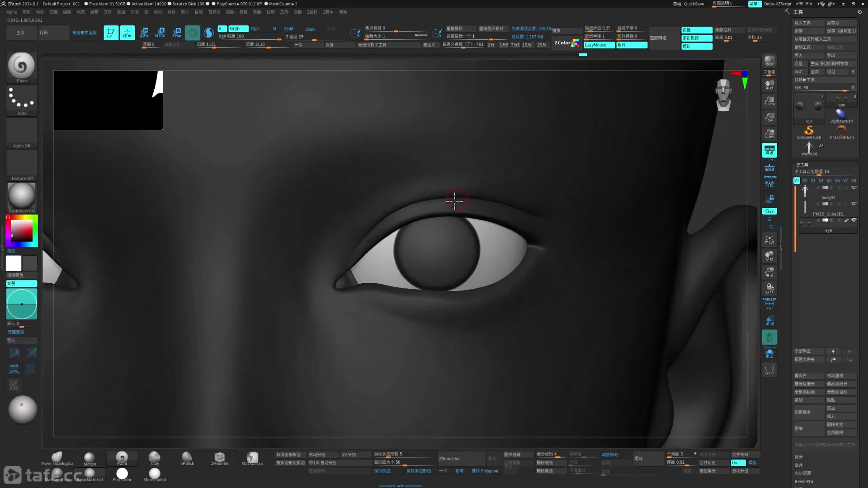Select the Rotate gizmo icon
Screen dimensions: 868x488
click(x=176, y=33)
